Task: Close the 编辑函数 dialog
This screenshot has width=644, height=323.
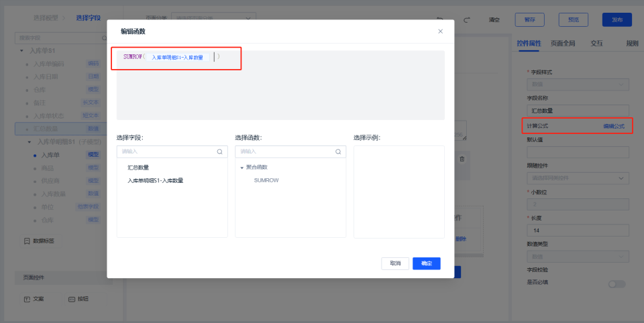Action: [x=440, y=31]
